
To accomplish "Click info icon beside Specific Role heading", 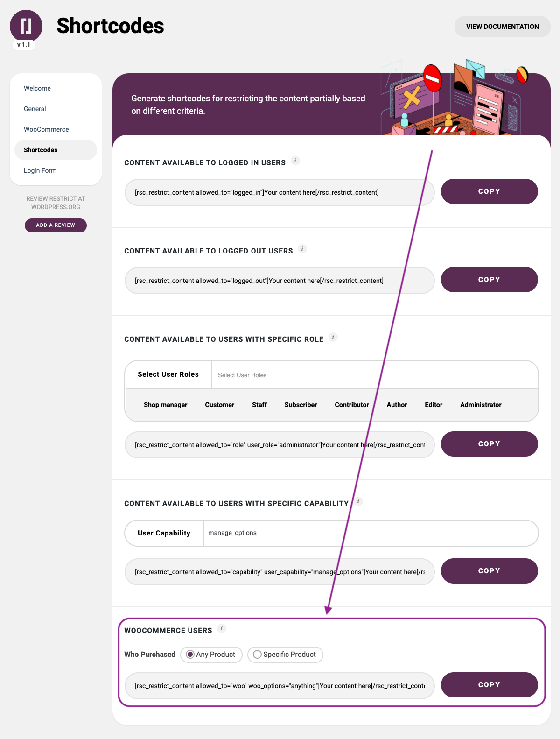I will tap(333, 337).
